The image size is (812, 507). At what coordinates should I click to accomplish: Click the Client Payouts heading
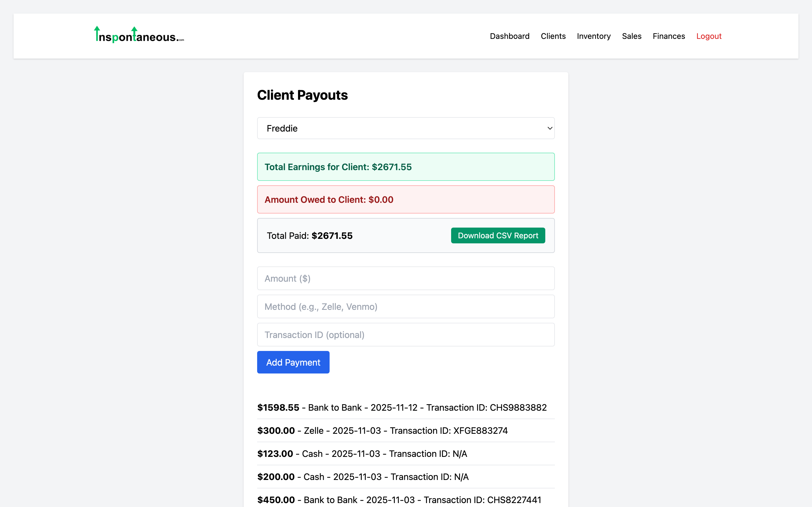tap(302, 95)
